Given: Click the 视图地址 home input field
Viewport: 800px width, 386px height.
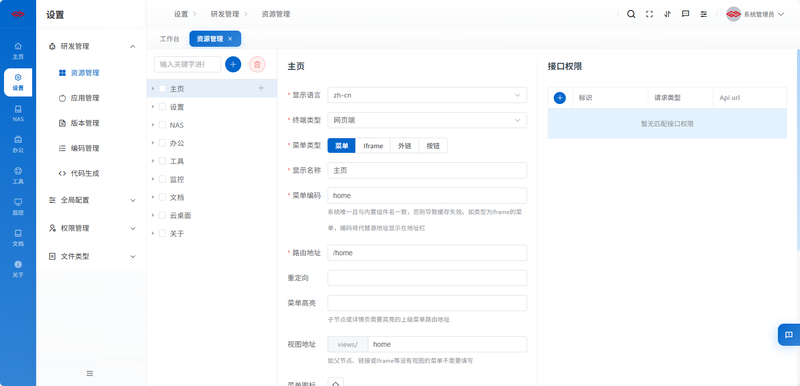Looking at the screenshot, I should pos(447,344).
